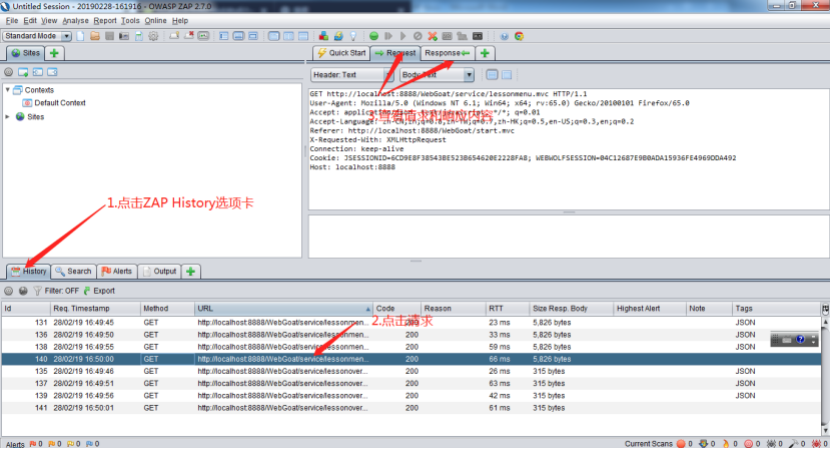Open the Header: Text view dropdown
Viewport: 832px width, 450px height.
pos(352,75)
